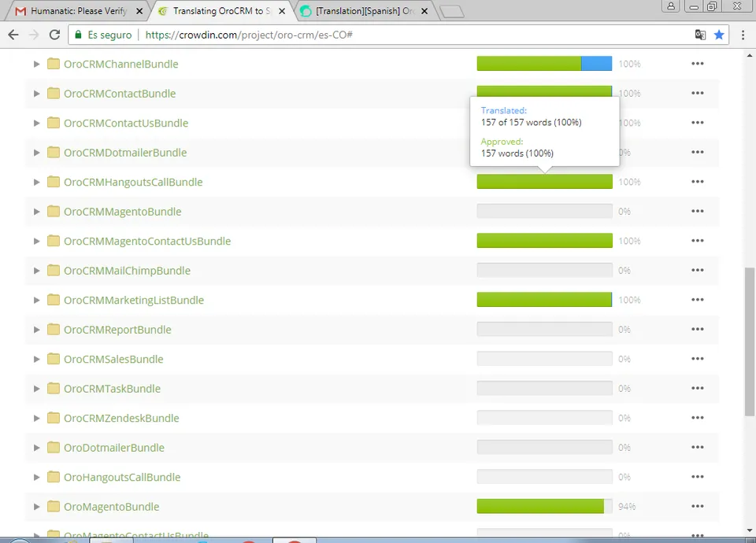Open OroCRMTaskBundle more options menu
Image resolution: width=756 pixels, height=543 pixels.
pos(697,388)
